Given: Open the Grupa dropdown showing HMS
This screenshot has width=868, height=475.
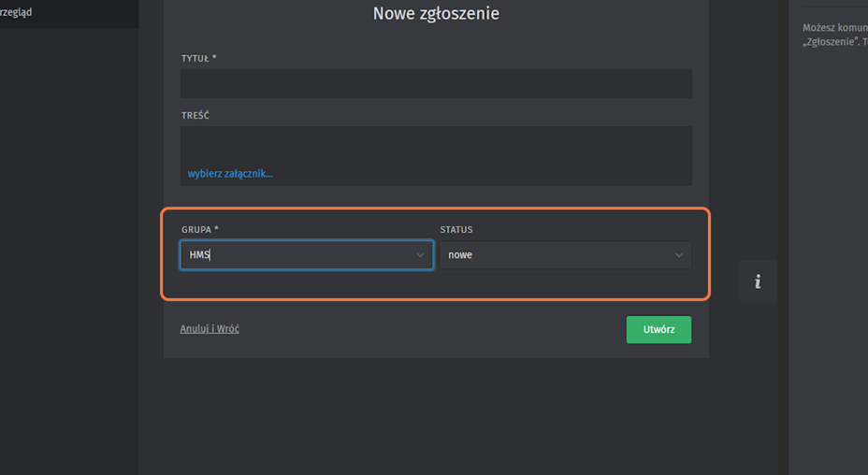Looking at the screenshot, I should [306, 255].
